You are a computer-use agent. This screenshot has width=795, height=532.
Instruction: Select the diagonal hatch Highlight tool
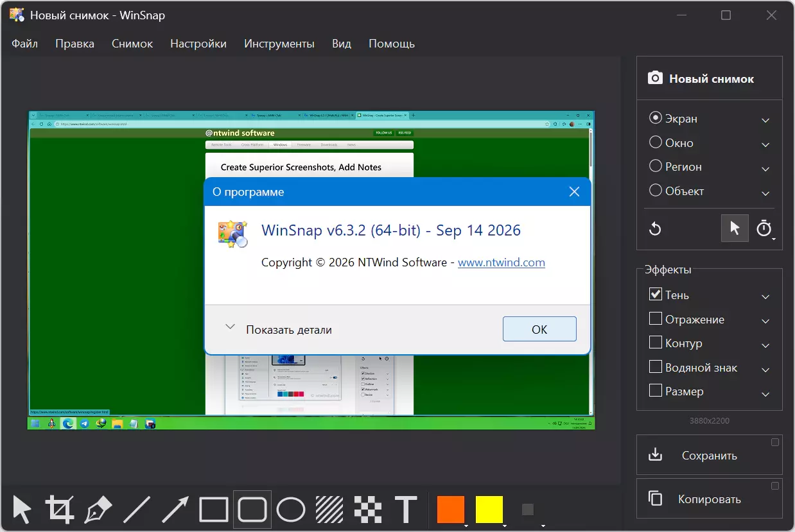click(329, 510)
